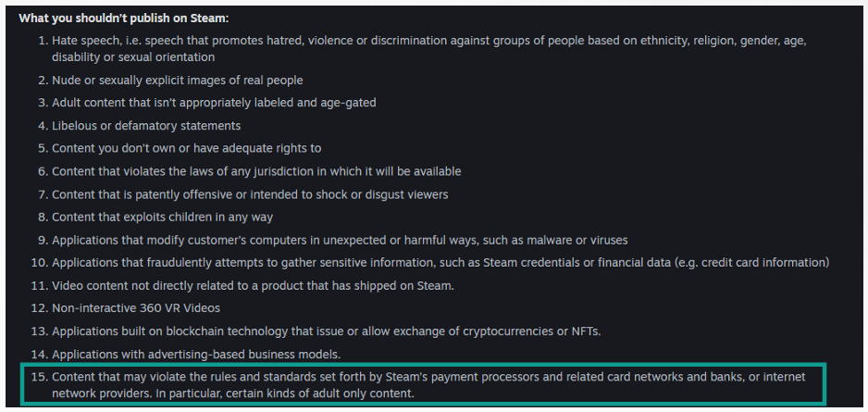Image resolution: width=868 pixels, height=412 pixels.
Task: Select the rule about fraudulently gathering credentials
Action: (x=440, y=263)
